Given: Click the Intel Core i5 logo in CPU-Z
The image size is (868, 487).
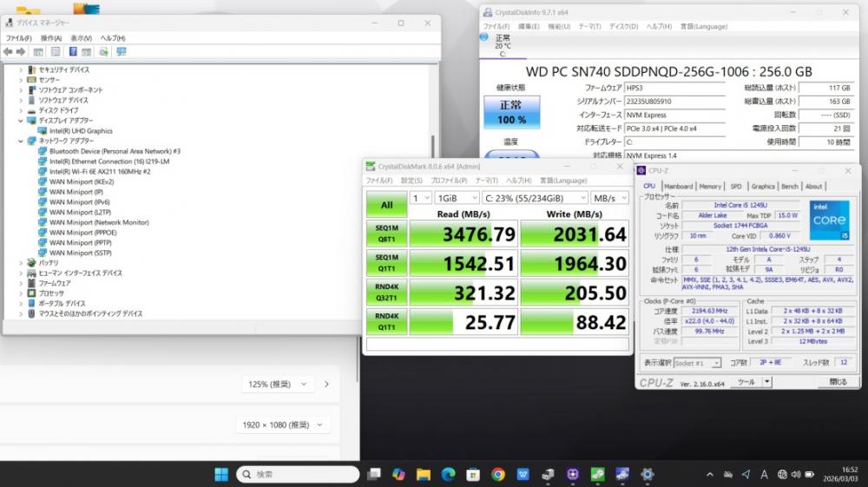Looking at the screenshot, I should (x=829, y=220).
